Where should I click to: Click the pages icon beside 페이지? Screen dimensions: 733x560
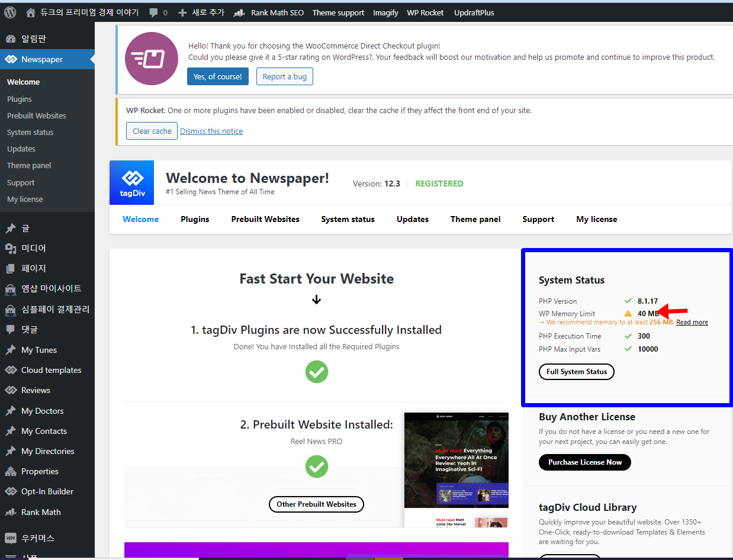point(11,269)
